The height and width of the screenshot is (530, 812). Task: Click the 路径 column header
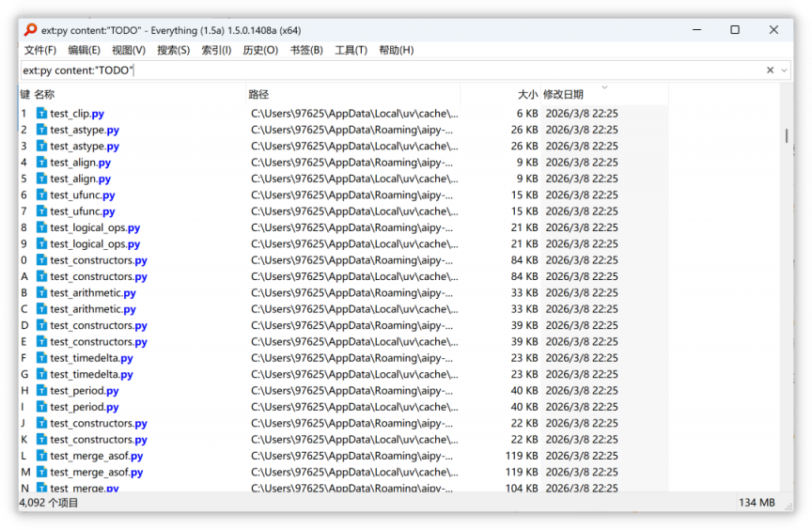click(x=258, y=94)
